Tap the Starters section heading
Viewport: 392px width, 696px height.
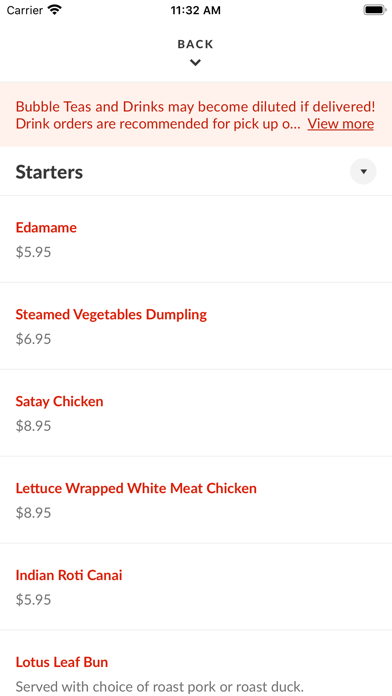49,172
